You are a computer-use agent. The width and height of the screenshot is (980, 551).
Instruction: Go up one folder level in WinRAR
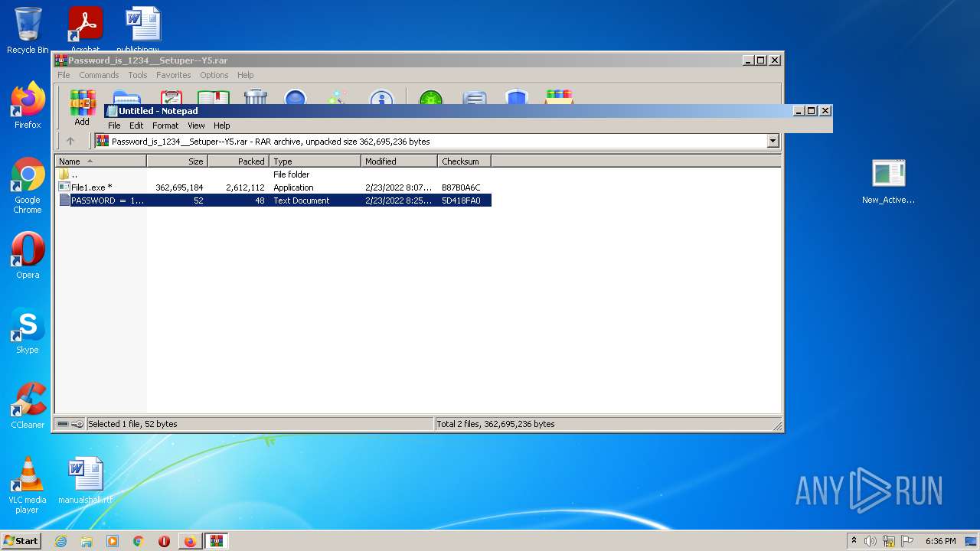[x=70, y=141]
